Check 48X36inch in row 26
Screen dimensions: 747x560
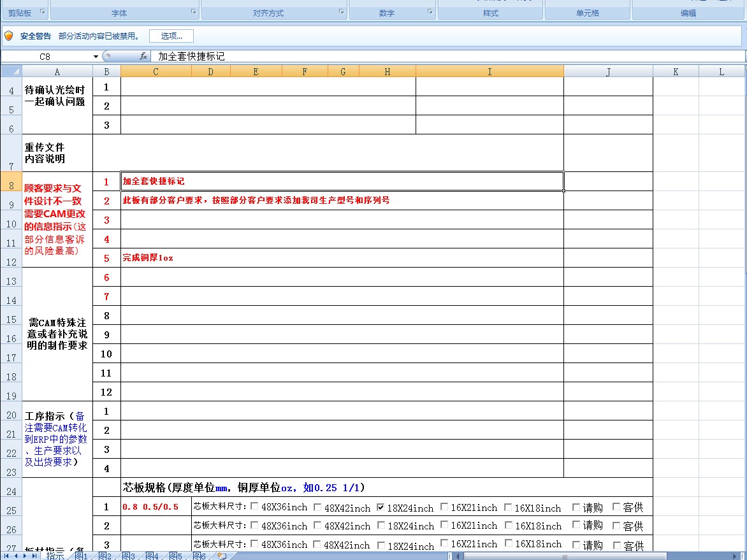pos(254,525)
